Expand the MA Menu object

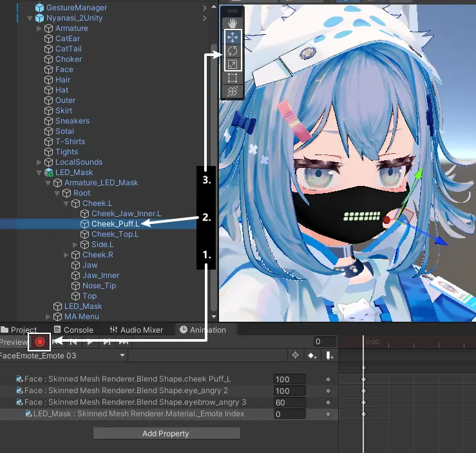pyautogui.click(x=48, y=317)
